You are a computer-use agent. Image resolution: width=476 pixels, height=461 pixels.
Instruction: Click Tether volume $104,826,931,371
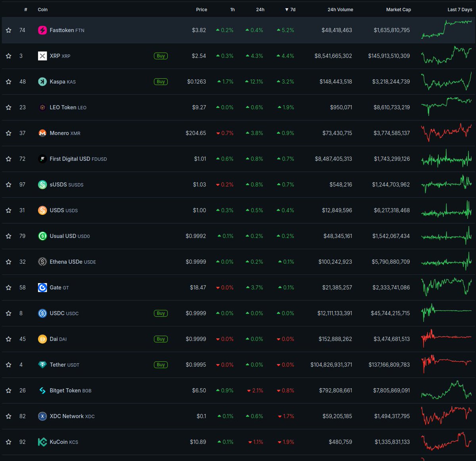(331, 365)
